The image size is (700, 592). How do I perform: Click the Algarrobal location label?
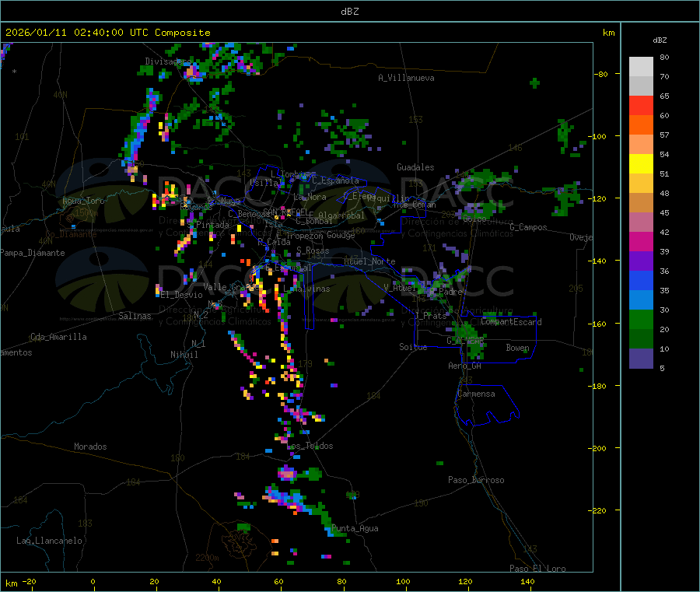(341, 215)
